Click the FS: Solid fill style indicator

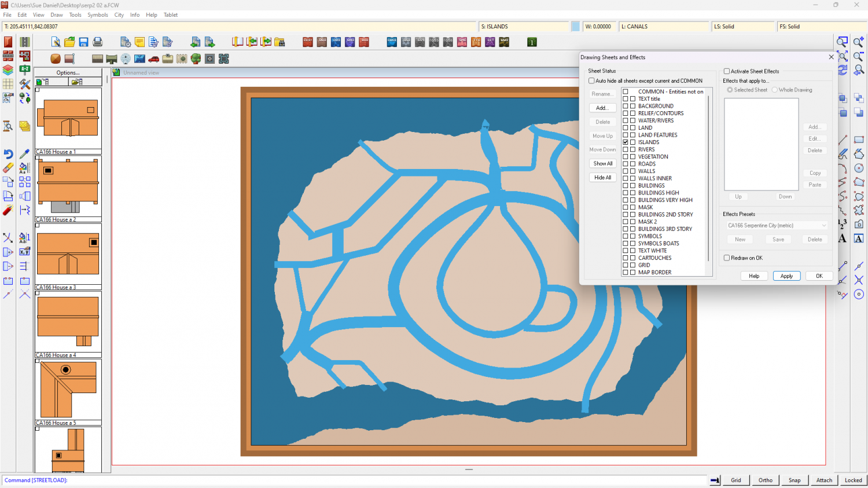(822, 27)
